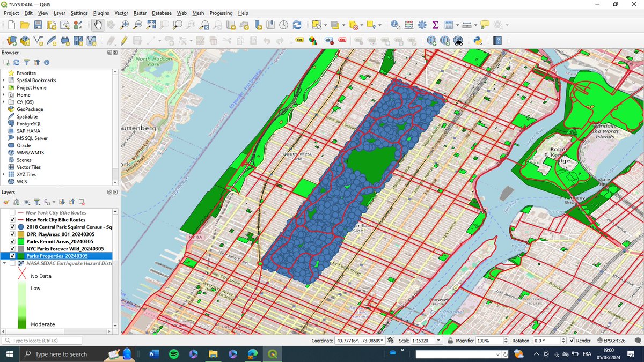Open the Identify Features tool

[394, 25]
